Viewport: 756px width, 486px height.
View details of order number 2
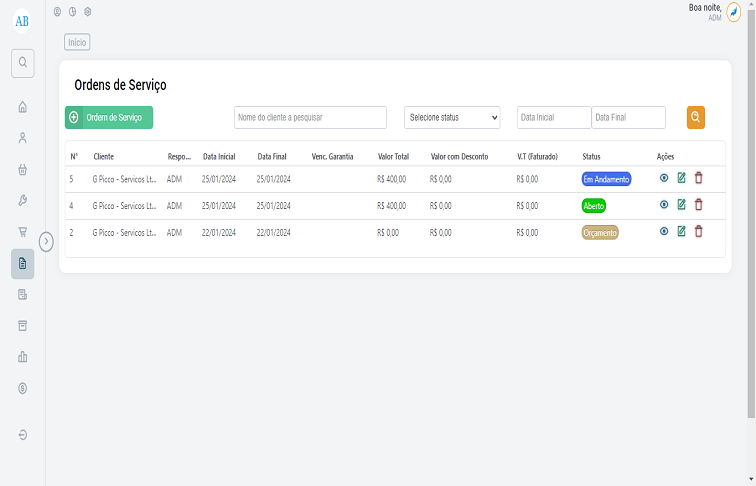pyautogui.click(x=664, y=231)
